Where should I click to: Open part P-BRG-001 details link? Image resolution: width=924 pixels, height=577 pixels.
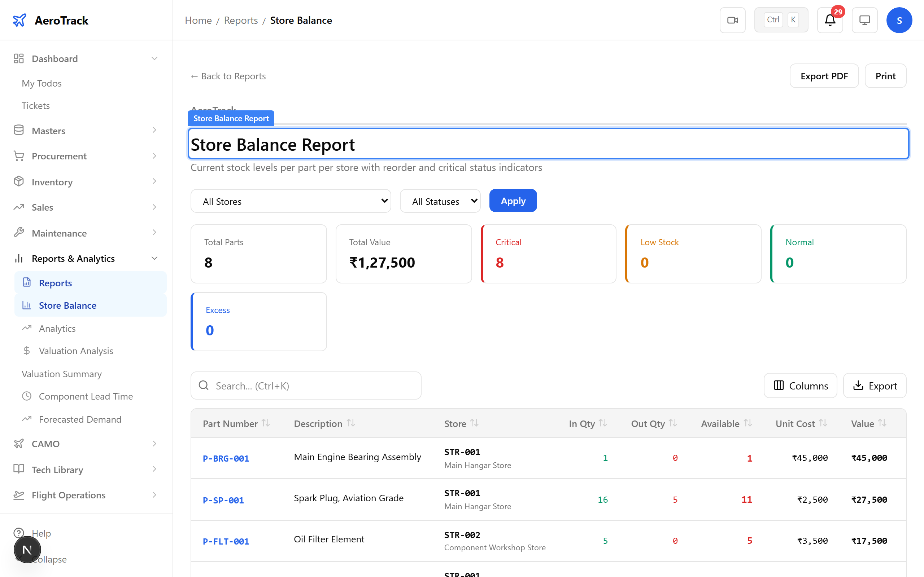[x=226, y=458]
